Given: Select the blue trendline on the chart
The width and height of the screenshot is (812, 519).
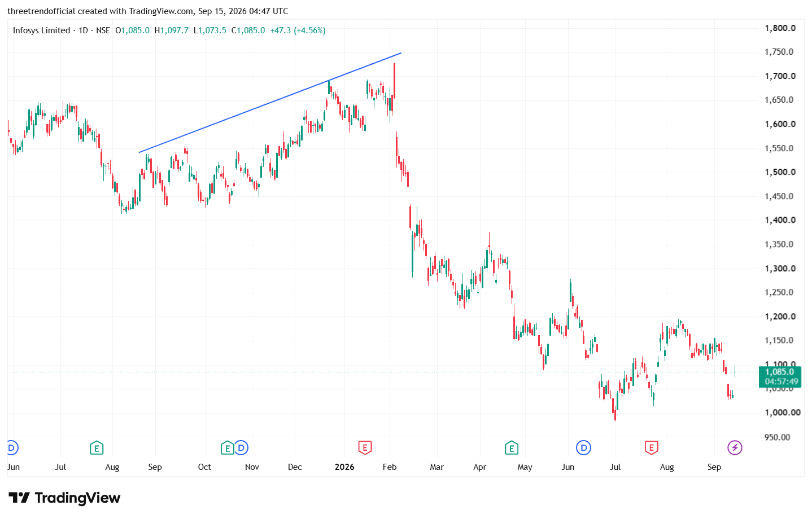Looking at the screenshot, I should tap(270, 103).
